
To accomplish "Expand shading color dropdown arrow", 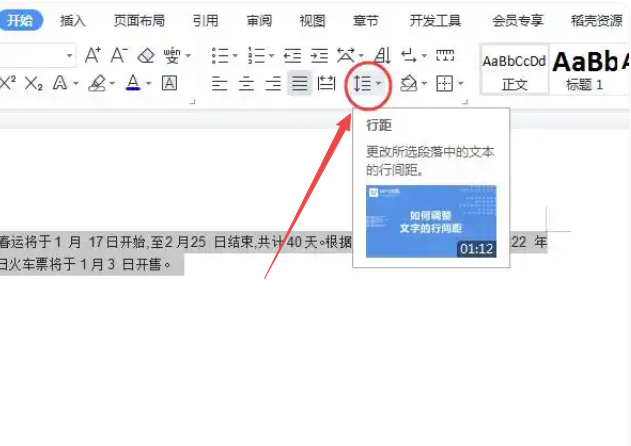I will tap(424, 84).
